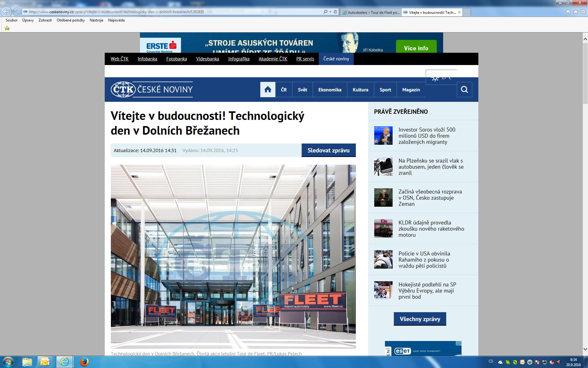Open the Favorites star icon

(575, 12)
